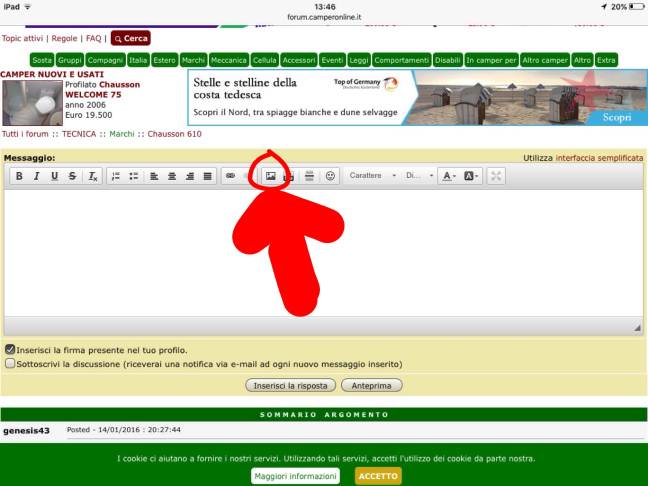Open the insert image tool
This screenshot has width=648, height=486.
click(270, 176)
